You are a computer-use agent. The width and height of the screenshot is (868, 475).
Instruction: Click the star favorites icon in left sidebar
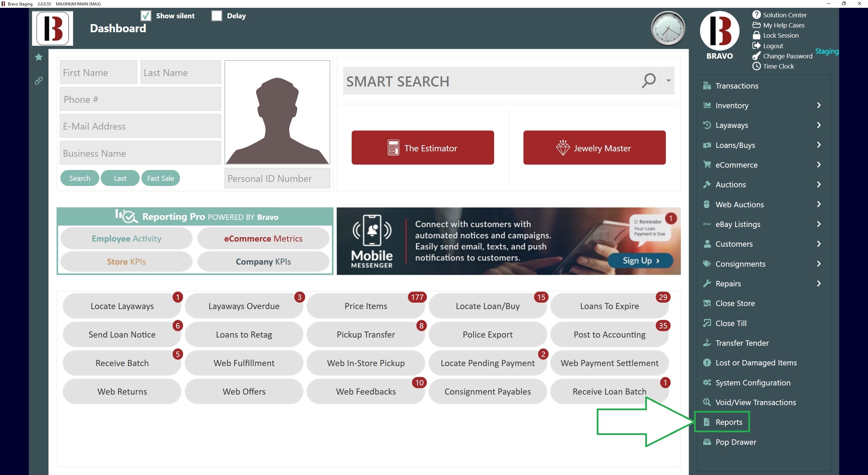[39, 57]
